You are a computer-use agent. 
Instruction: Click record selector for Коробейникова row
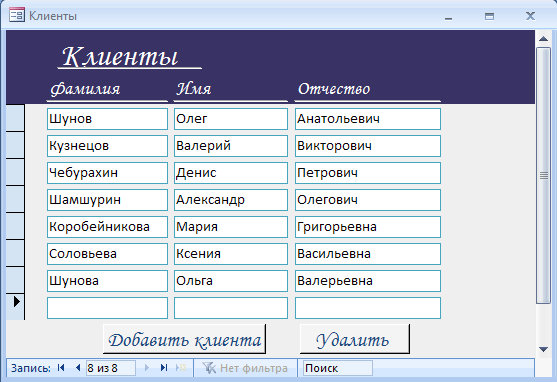click(15, 226)
